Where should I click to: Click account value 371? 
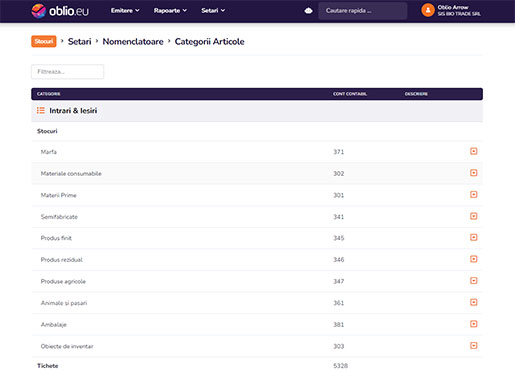(x=338, y=152)
